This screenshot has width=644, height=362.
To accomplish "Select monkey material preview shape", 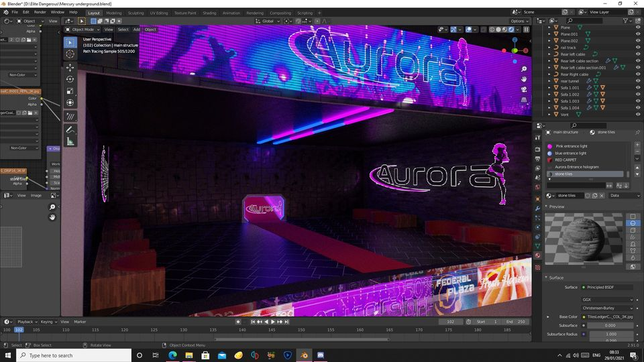I will [633, 244].
